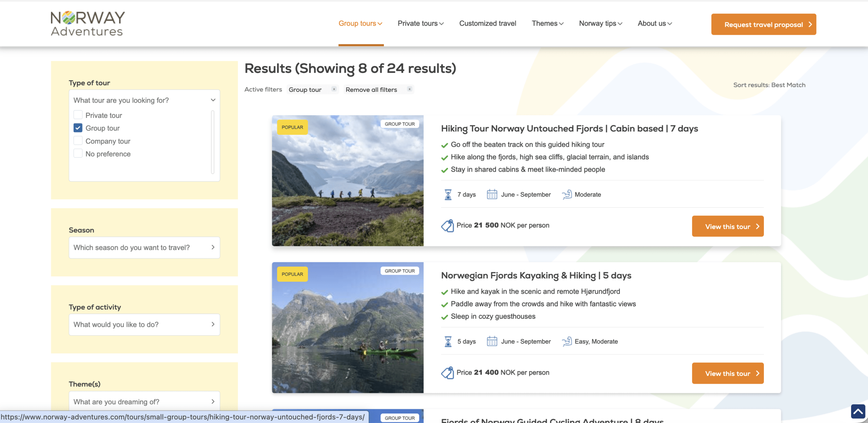Click the scroll-to-top arrow icon
The width and height of the screenshot is (868, 423).
[858, 411]
